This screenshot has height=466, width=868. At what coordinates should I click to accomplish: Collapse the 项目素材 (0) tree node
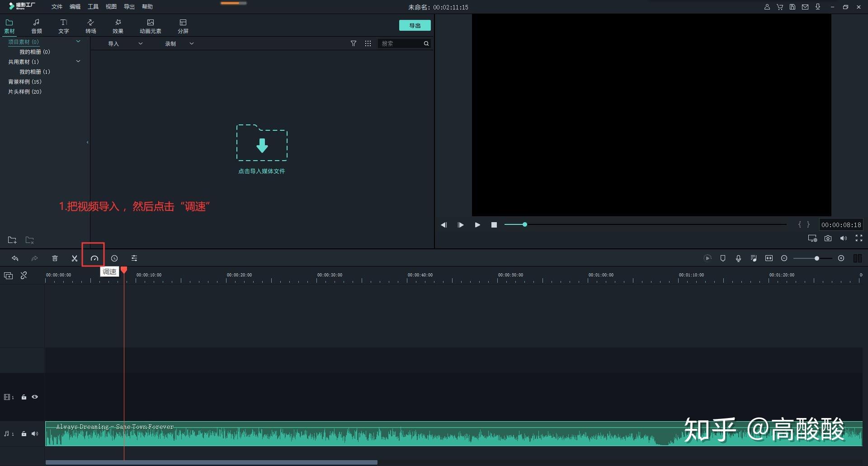[78, 41]
